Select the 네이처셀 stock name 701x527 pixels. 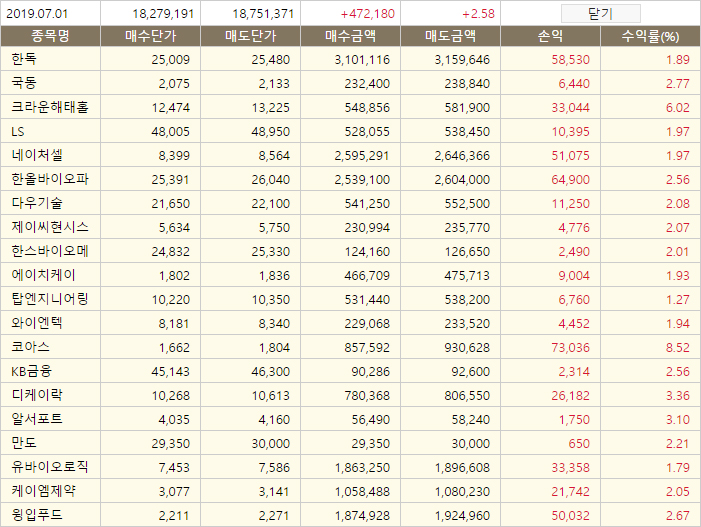click(x=37, y=155)
